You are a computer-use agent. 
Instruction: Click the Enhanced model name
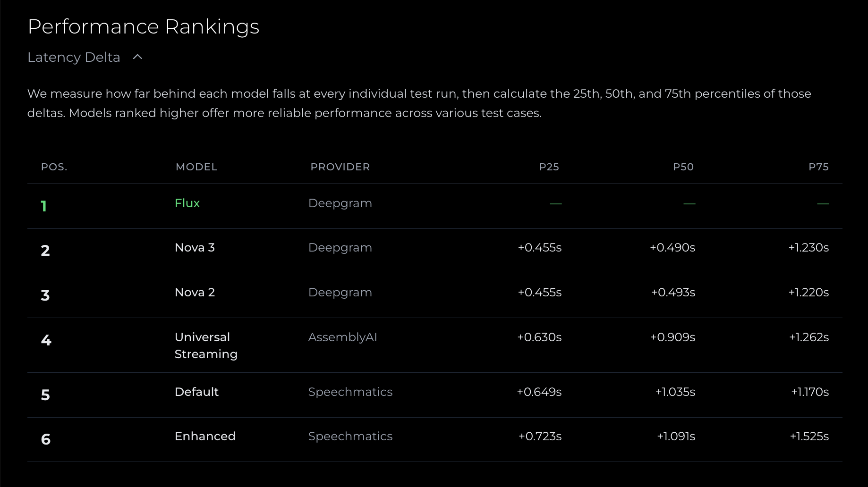[x=205, y=437]
